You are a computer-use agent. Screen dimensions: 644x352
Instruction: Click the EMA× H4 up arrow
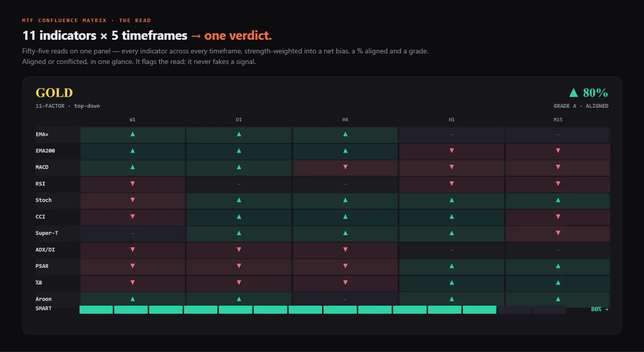tap(345, 134)
